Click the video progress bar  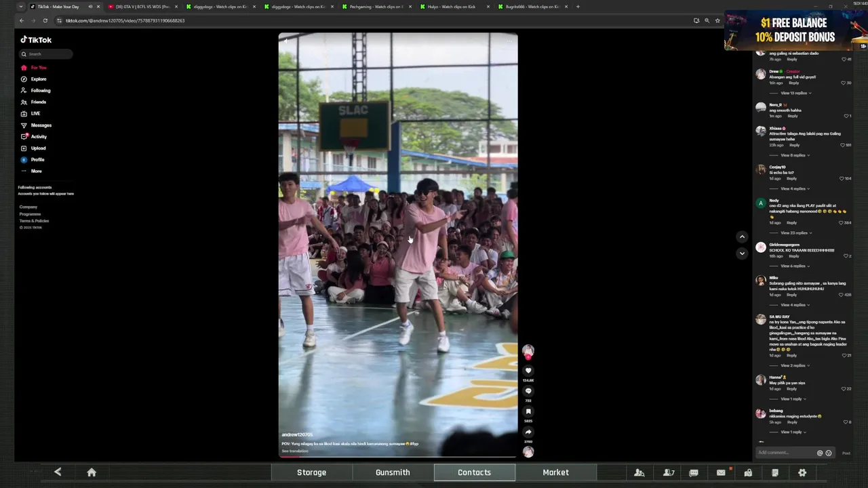(398, 456)
